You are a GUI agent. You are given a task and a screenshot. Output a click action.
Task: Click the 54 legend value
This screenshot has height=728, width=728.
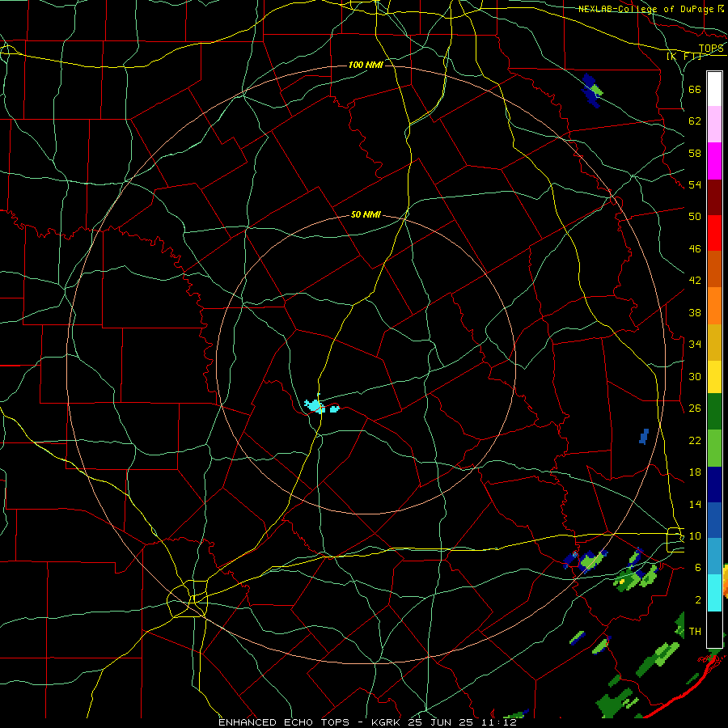coord(695,184)
